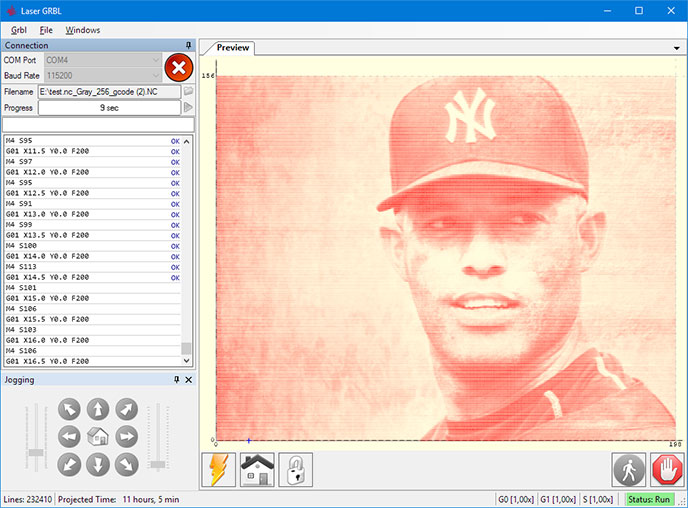Image resolution: width=688 pixels, height=508 pixels.
Task: Open the Grbl menu
Action: coord(18,30)
